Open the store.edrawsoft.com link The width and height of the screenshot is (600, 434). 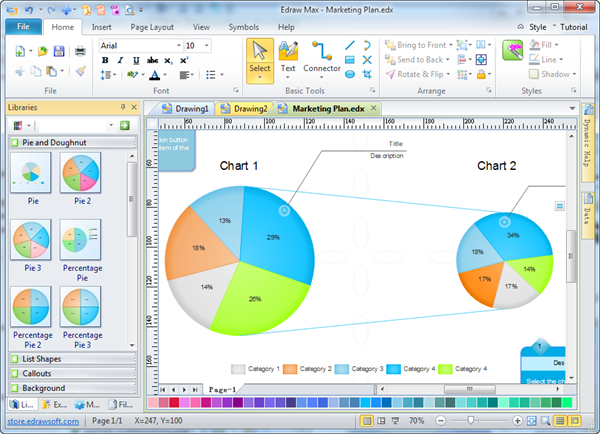click(x=43, y=421)
